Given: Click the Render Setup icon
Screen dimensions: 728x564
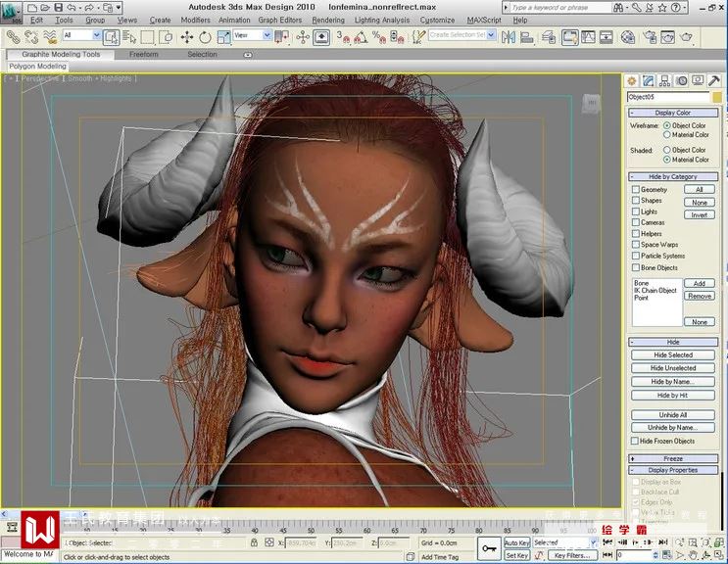Looking at the screenshot, I should [x=650, y=37].
